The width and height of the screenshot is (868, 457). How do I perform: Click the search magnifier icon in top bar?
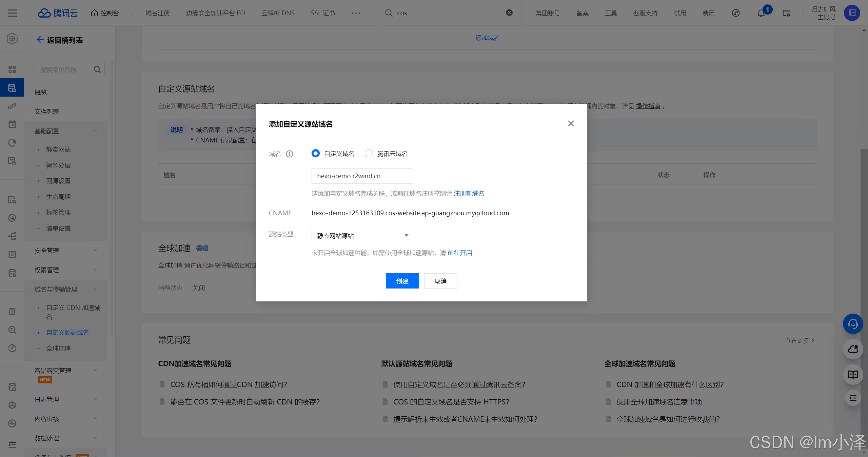[x=389, y=13]
